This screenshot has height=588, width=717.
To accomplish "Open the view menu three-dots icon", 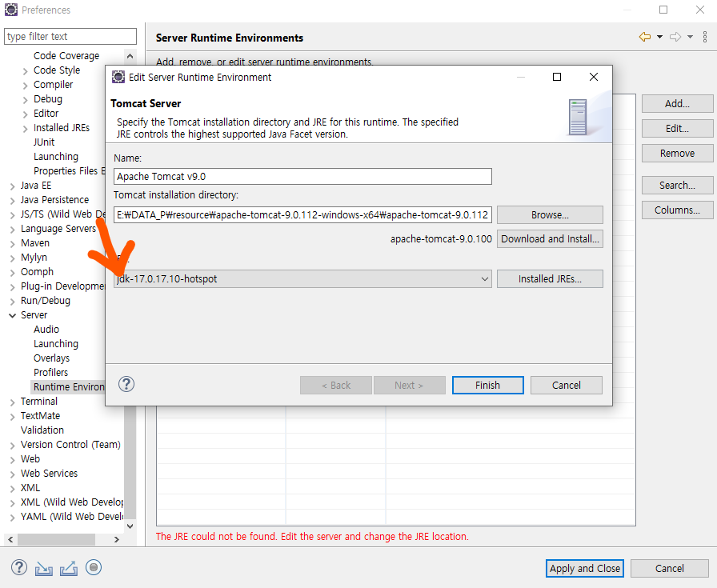I will pos(705,37).
